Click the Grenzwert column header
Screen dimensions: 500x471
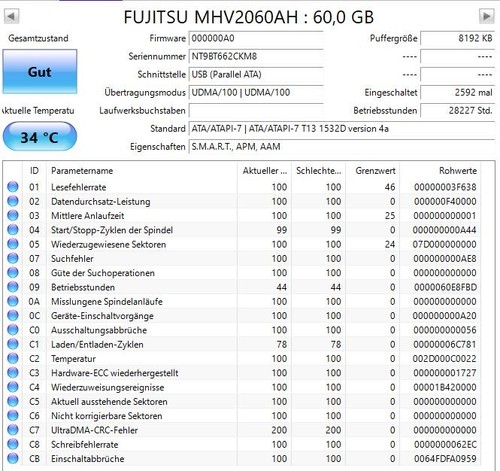[373, 171]
